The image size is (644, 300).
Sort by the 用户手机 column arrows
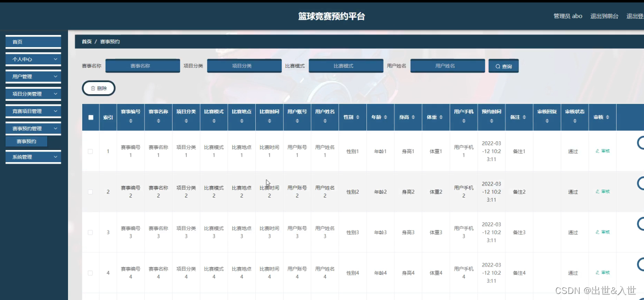[464, 121]
